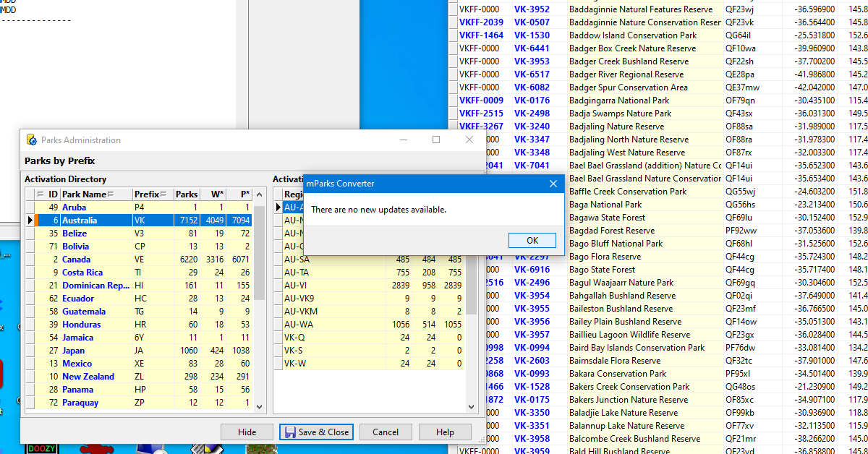Select AU-TA region row
Screen dimensions: 868x454
[369, 273]
